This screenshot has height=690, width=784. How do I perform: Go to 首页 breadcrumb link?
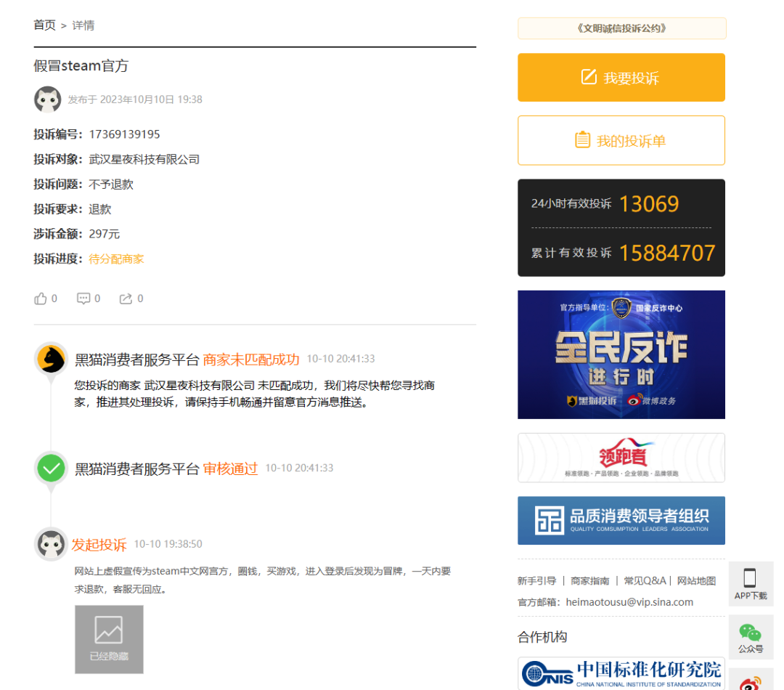pyautogui.click(x=44, y=25)
